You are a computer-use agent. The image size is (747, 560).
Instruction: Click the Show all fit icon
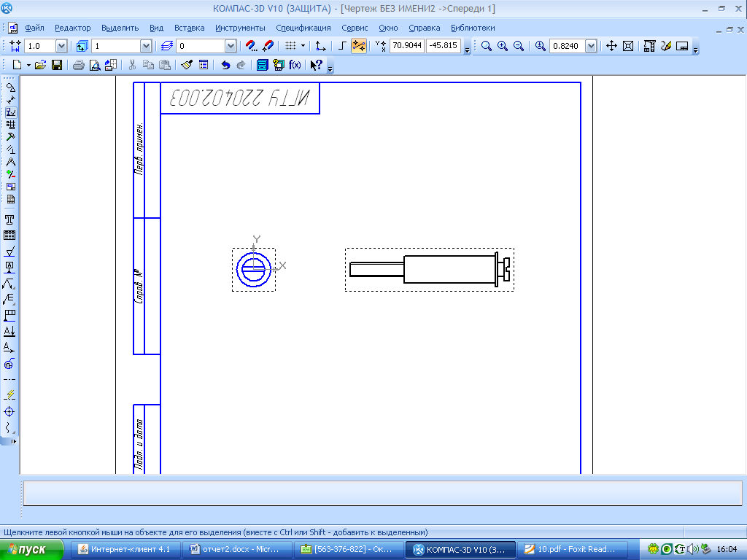click(x=628, y=46)
